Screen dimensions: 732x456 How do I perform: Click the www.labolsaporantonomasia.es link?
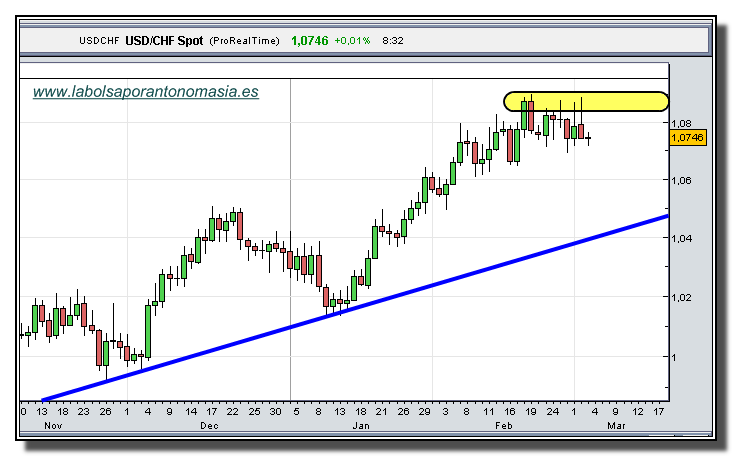[146, 91]
